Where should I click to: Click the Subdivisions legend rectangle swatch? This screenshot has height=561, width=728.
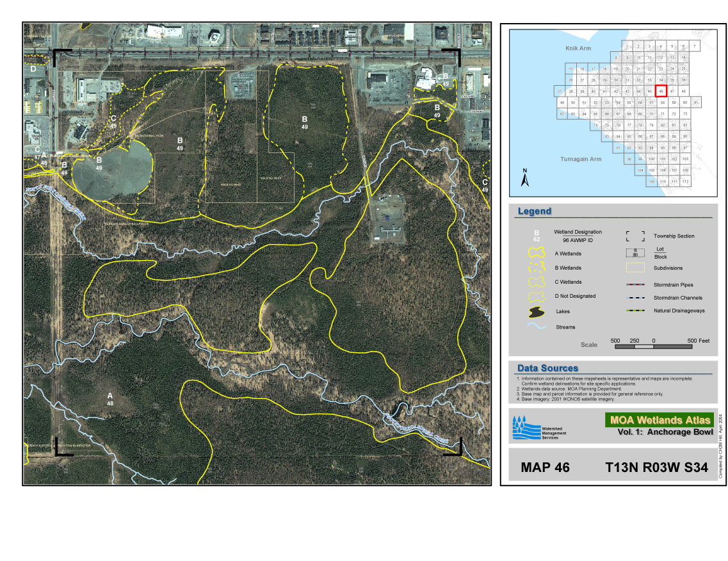click(635, 268)
